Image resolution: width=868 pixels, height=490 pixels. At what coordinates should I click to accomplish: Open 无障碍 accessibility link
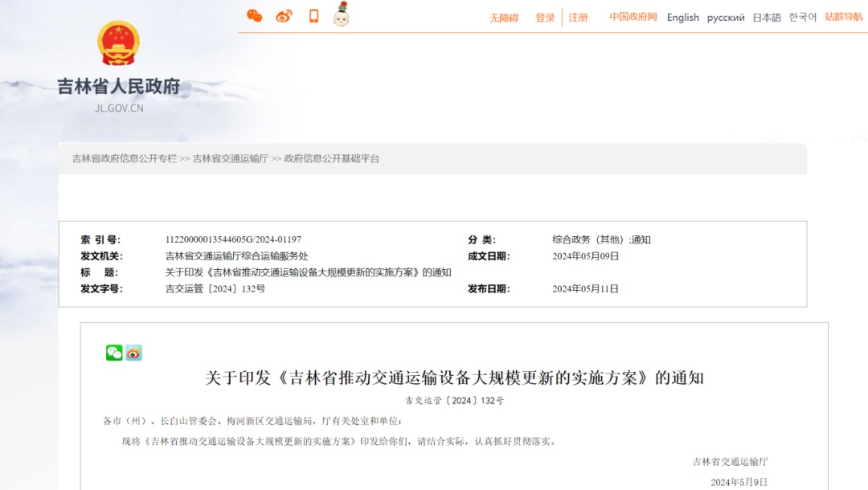(504, 18)
